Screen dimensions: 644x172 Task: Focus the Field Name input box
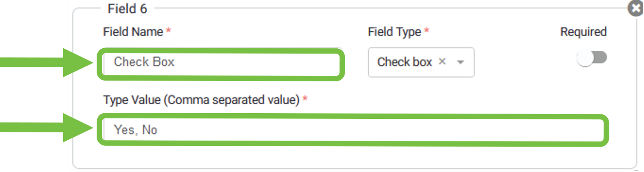(x=221, y=62)
